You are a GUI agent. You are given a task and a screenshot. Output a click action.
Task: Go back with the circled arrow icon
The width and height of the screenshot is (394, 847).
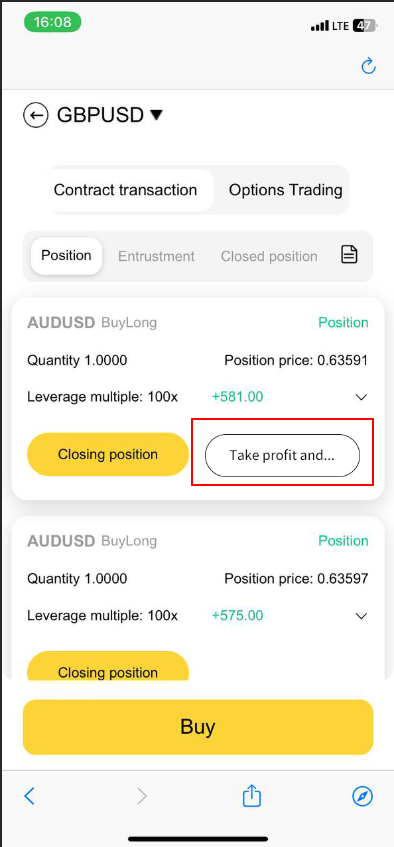(36, 115)
